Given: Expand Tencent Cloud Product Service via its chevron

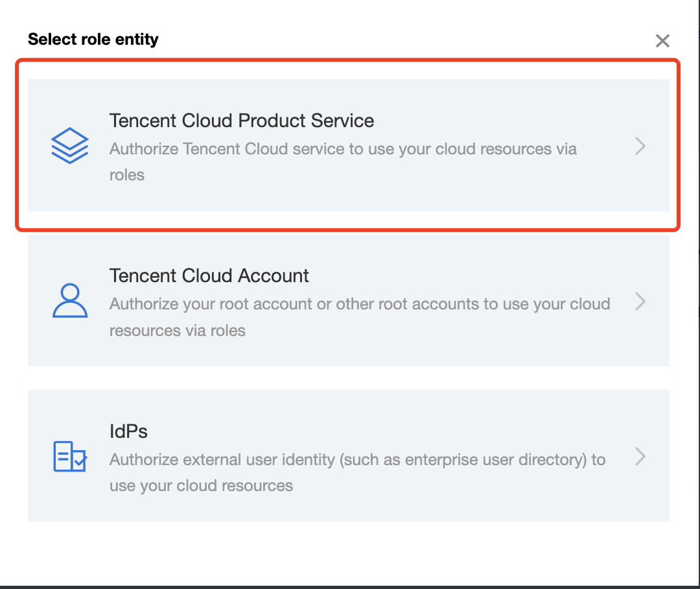Looking at the screenshot, I should pos(640,146).
